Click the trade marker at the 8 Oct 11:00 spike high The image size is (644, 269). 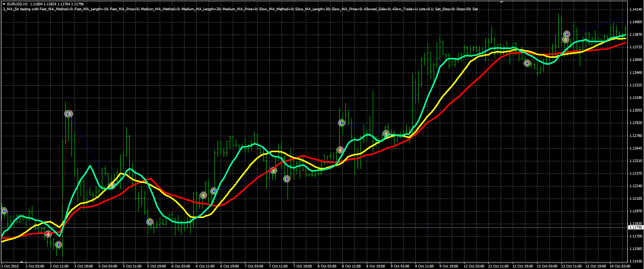point(342,123)
